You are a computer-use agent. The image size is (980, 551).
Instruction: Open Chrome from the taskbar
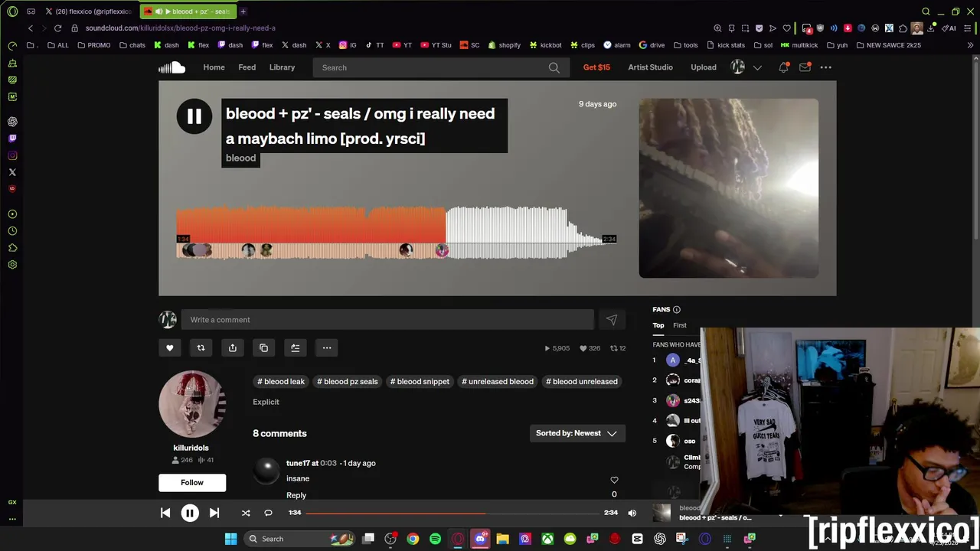pyautogui.click(x=413, y=539)
